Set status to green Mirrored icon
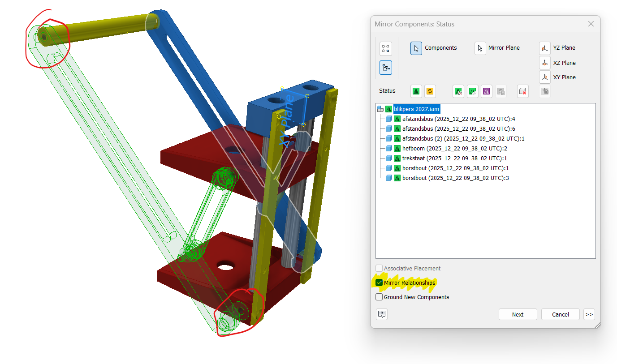 416,91
